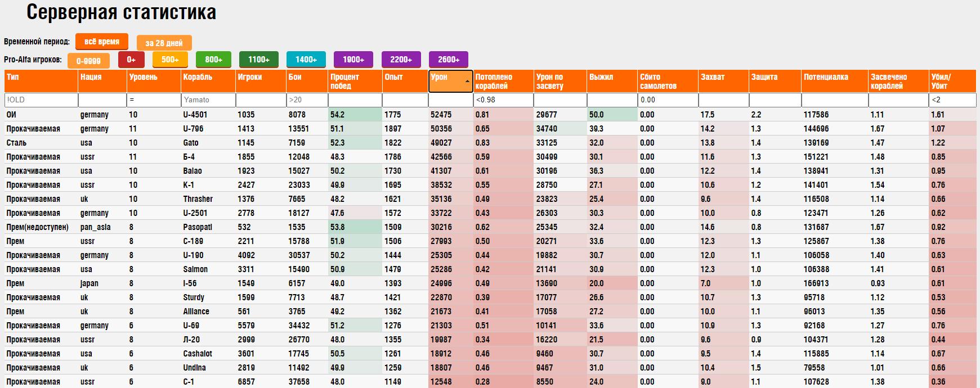Sort table by 'Нация' column header
Viewport: 980px width, 388px height.
(x=102, y=81)
